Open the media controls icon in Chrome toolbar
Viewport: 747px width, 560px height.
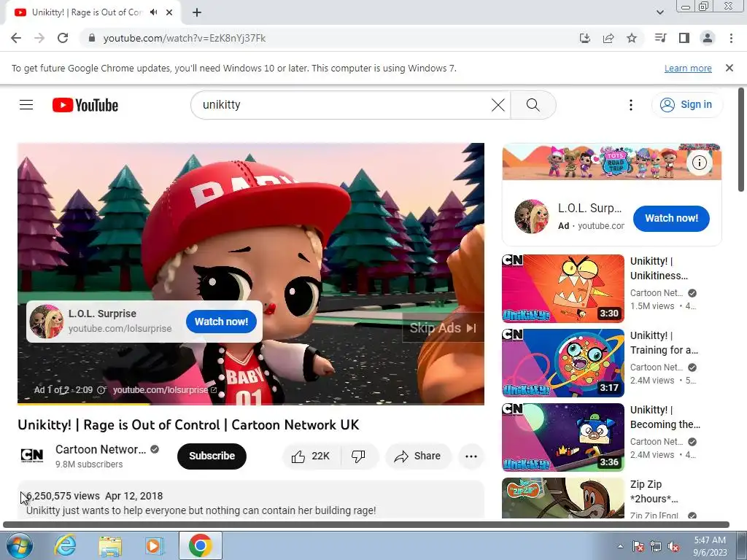660,38
